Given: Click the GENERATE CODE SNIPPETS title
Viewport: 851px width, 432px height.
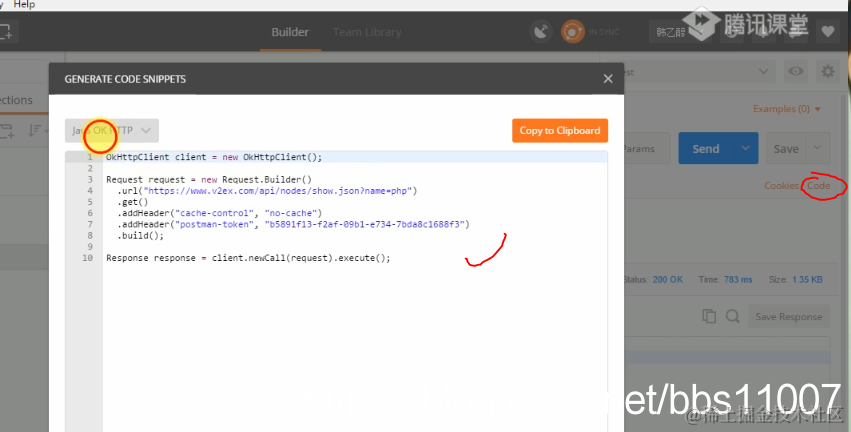Looking at the screenshot, I should 125,79.
